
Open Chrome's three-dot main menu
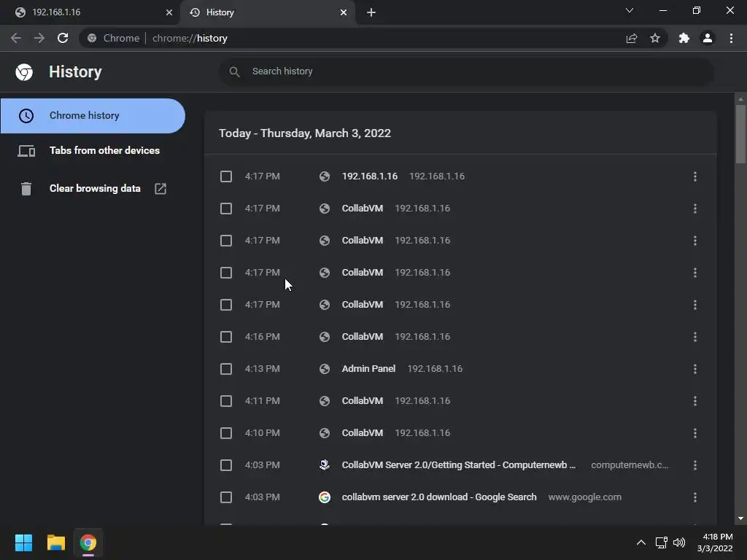[731, 38]
